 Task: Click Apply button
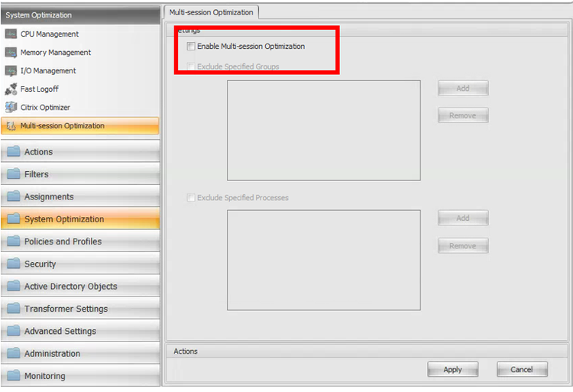453,369
